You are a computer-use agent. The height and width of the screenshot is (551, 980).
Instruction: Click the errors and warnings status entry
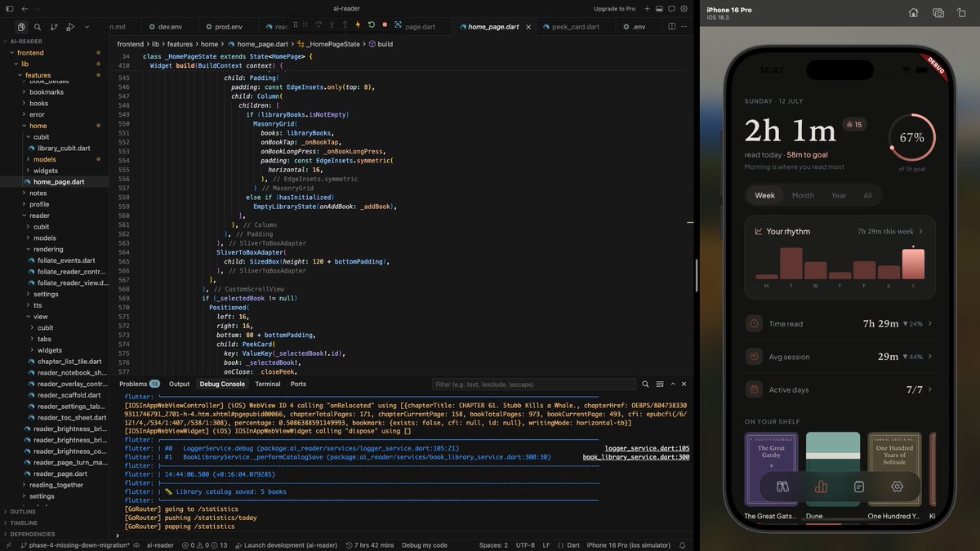[x=204, y=545]
